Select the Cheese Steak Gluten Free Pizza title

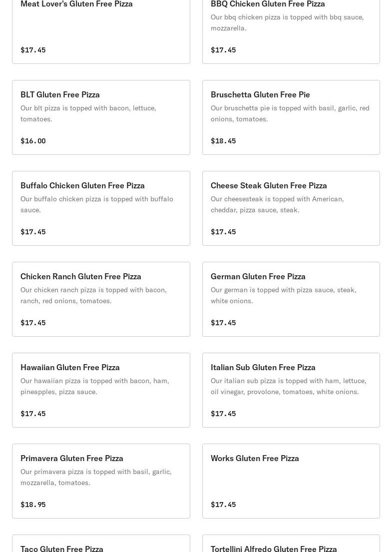click(x=269, y=185)
